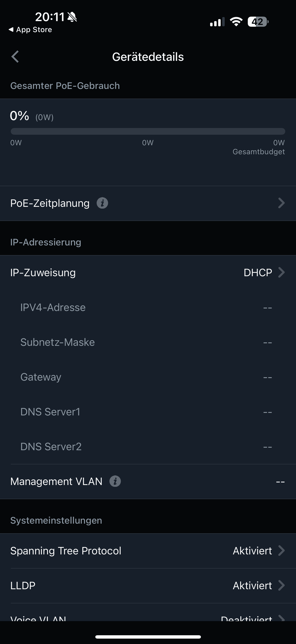Tap the PoE usage progress bar
This screenshot has width=296, height=644.
pos(148,131)
